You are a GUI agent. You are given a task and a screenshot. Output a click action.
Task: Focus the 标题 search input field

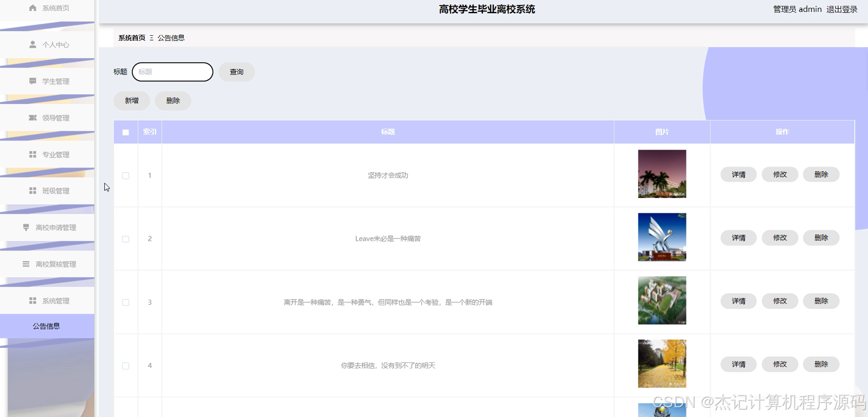point(172,72)
